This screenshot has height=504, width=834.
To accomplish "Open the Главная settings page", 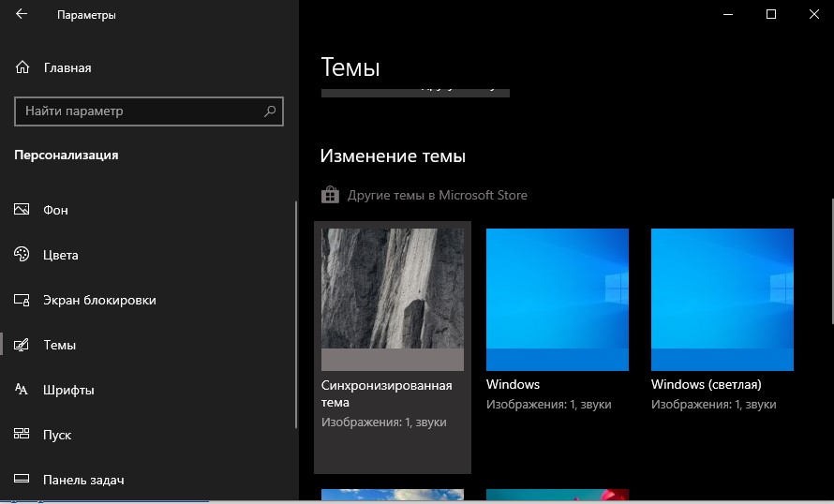I will [67, 67].
